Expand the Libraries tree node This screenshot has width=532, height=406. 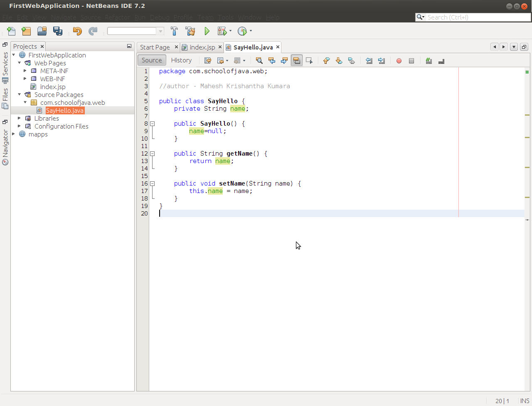coord(19,119)
